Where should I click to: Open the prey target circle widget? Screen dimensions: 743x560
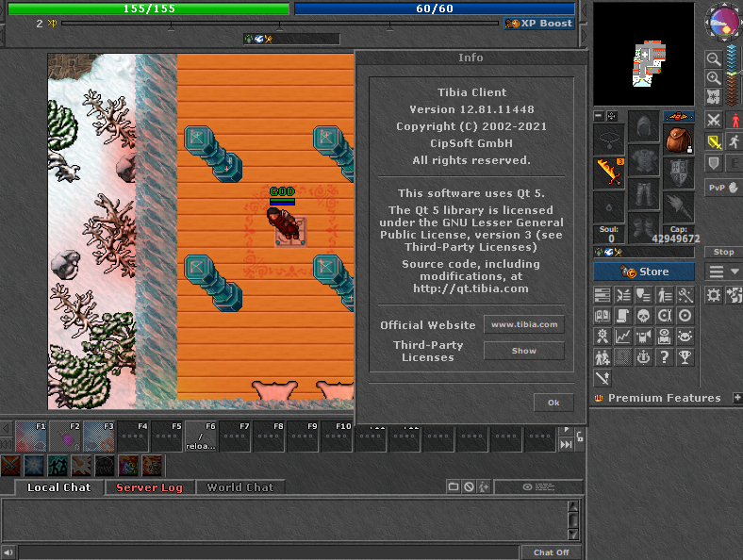[x=685, y=316]
